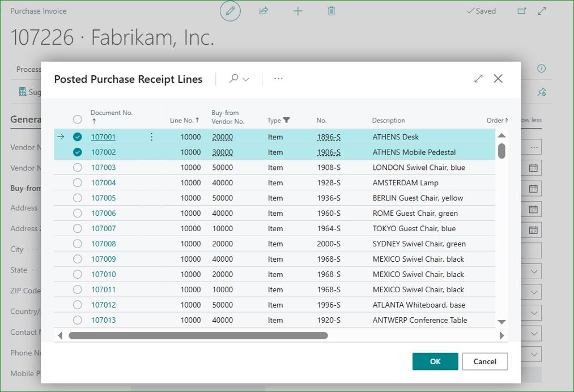Click vendor number 20000 in the 107001 row

[222, 137]
